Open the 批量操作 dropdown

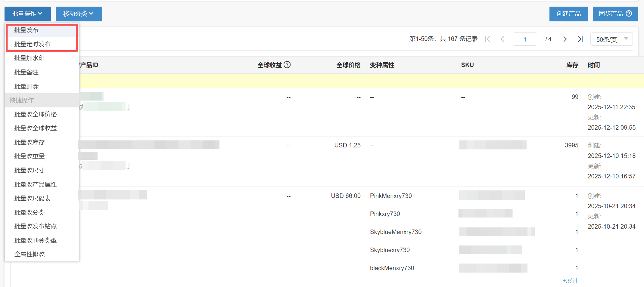(x=27, y=14)
